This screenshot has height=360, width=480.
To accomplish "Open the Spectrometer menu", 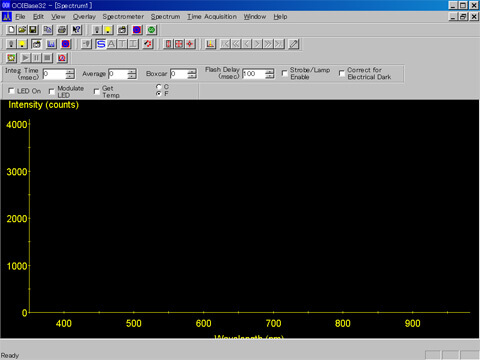I will point(123,17).
